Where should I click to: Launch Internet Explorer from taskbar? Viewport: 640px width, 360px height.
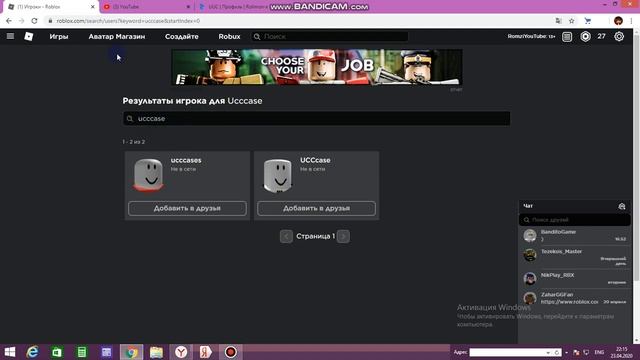tap(32, 352)
